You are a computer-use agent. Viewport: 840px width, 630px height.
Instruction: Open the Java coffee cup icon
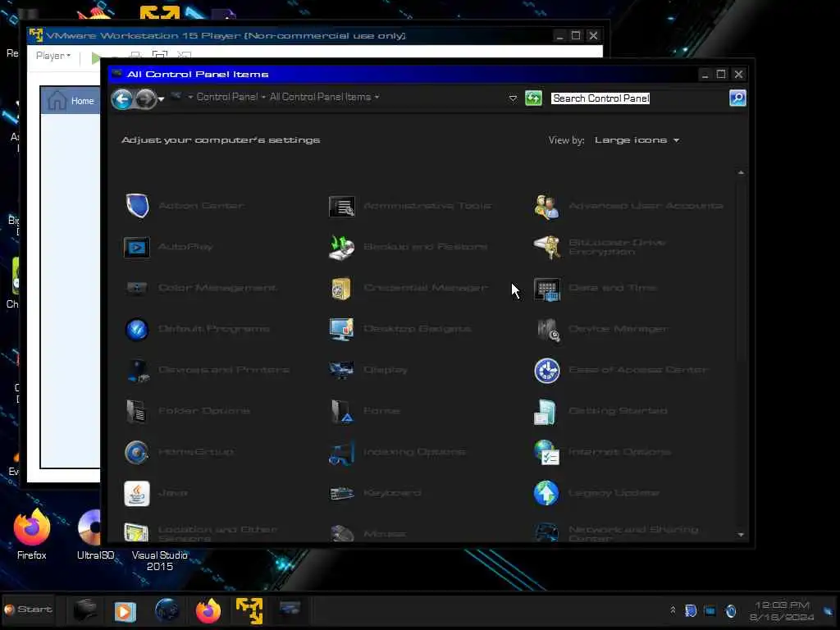coord(137,493)
